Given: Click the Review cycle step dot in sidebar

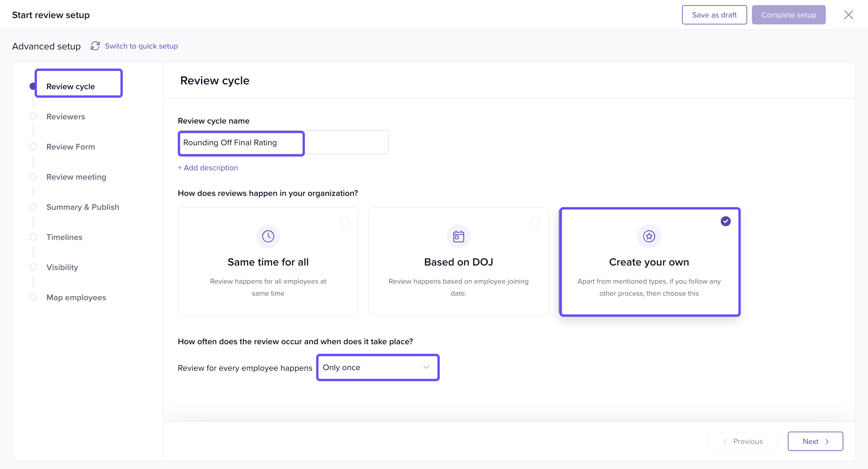Looking at the screenshot, I should tap(33, 87).
